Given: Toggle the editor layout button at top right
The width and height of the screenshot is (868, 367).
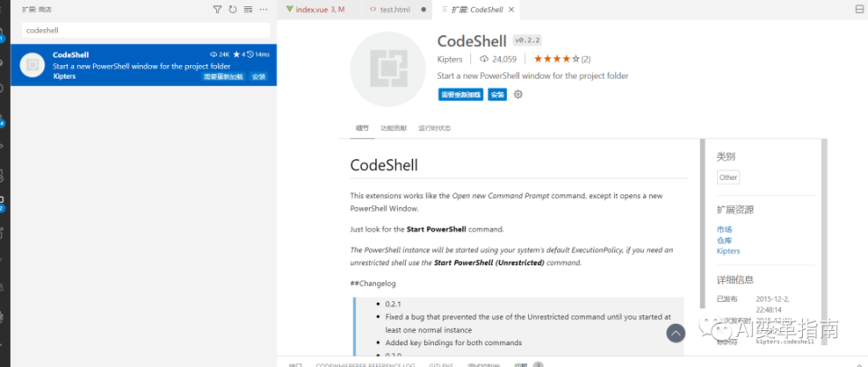Looking at the screenshot, I should (x=859, y=9).
